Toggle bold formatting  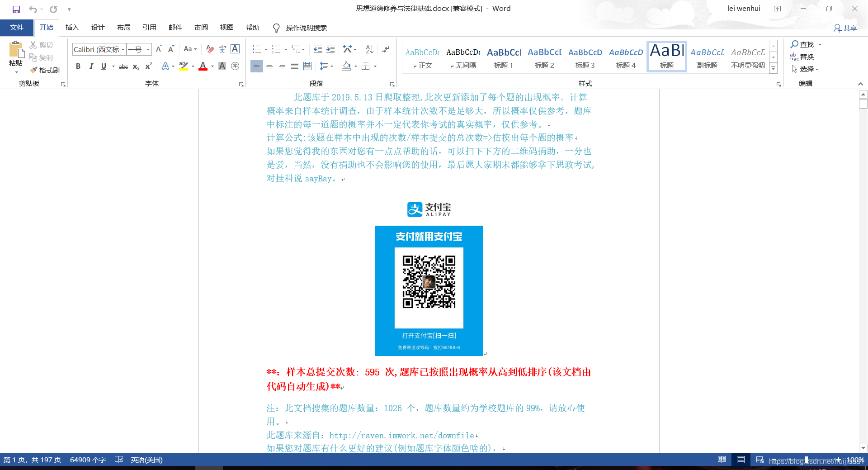pos(78,66)
